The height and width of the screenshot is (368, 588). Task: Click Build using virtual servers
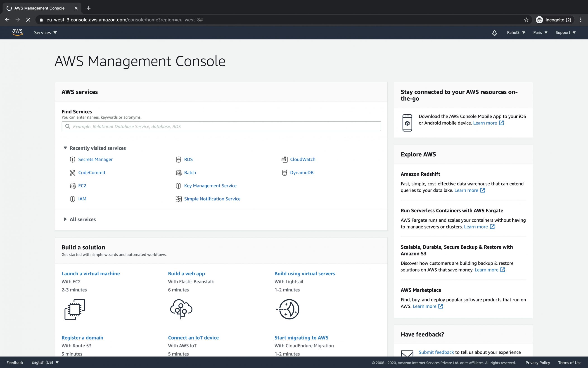(304, 274)
